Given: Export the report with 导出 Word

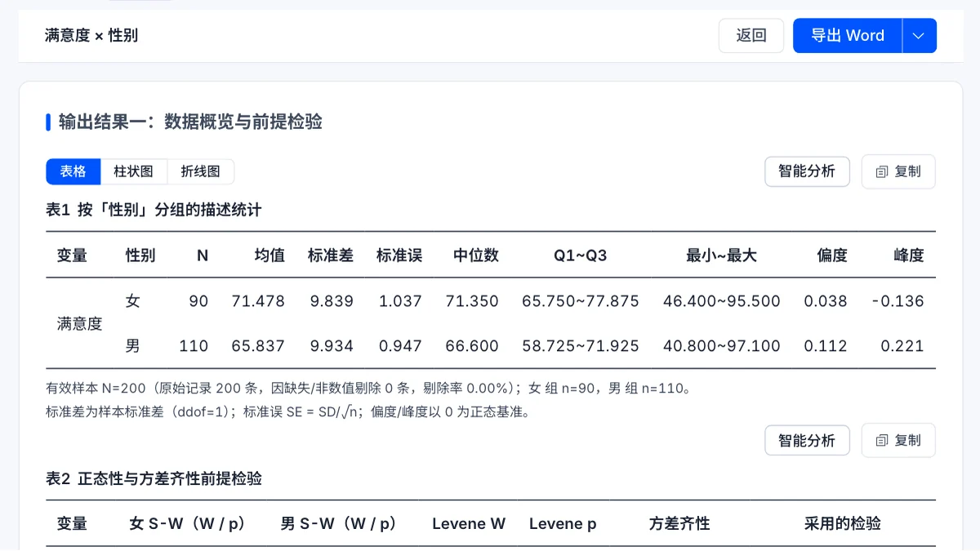Looking at the screenshot, I should click(x=848, y=36).
